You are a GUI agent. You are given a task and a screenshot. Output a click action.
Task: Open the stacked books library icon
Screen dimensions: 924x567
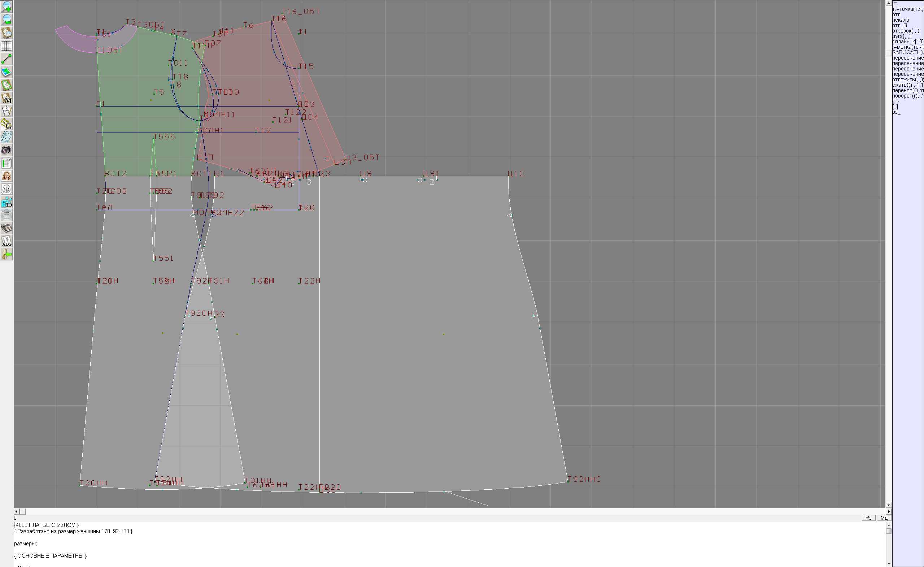click(x=7, y=228)
